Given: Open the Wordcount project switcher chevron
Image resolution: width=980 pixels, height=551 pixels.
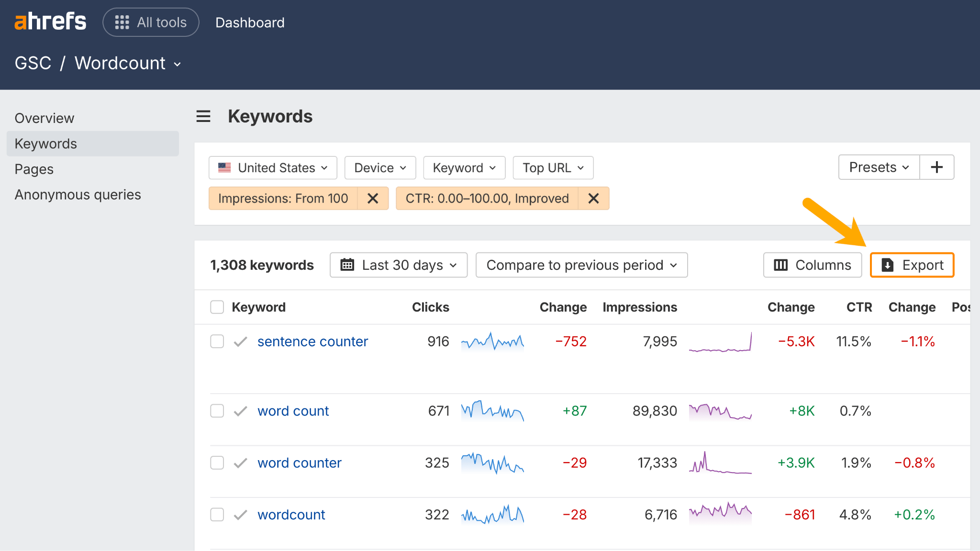Looking at the screenshot, I should [x=177, y=64].
